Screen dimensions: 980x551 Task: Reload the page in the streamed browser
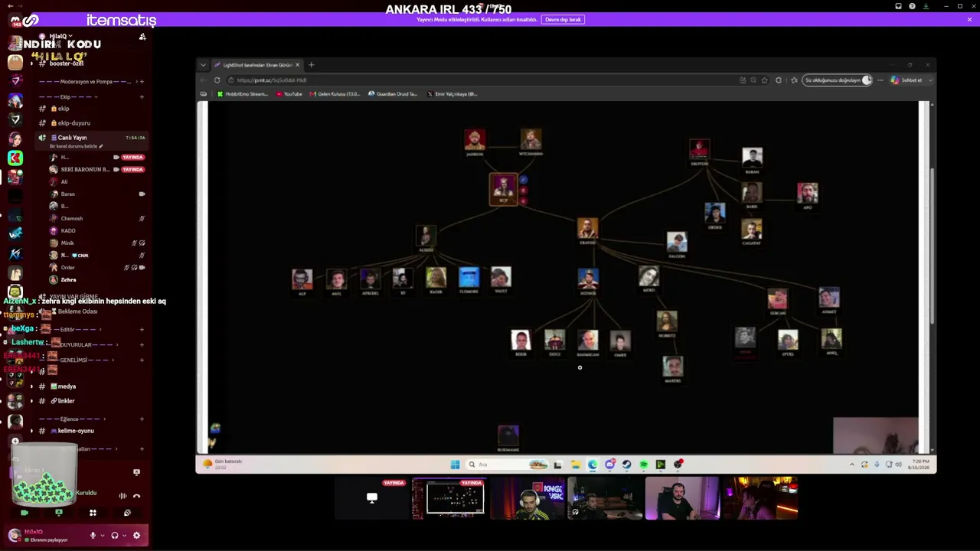217,80
